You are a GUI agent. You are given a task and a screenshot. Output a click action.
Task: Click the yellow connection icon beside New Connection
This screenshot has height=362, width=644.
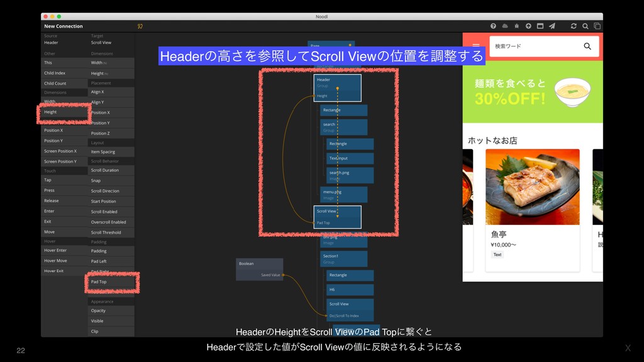point(140,26)
